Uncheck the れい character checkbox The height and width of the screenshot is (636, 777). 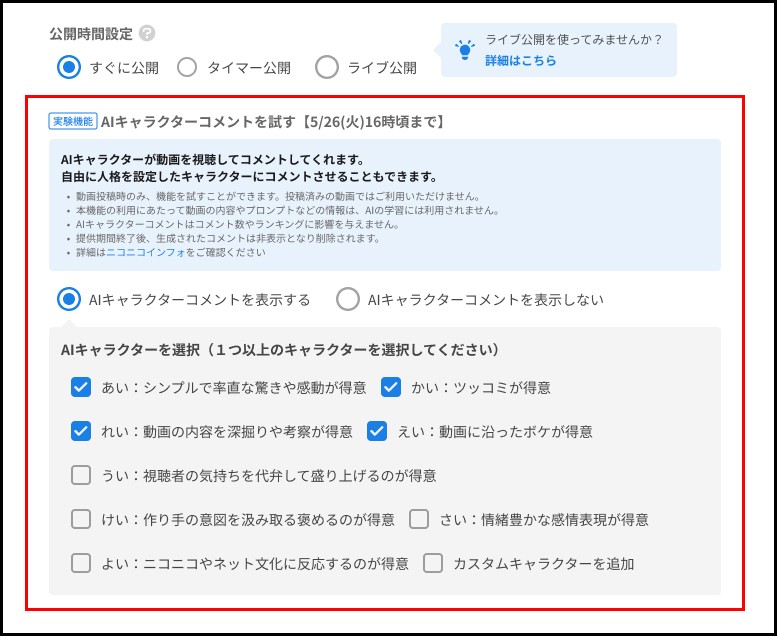[x=81, y=431]
